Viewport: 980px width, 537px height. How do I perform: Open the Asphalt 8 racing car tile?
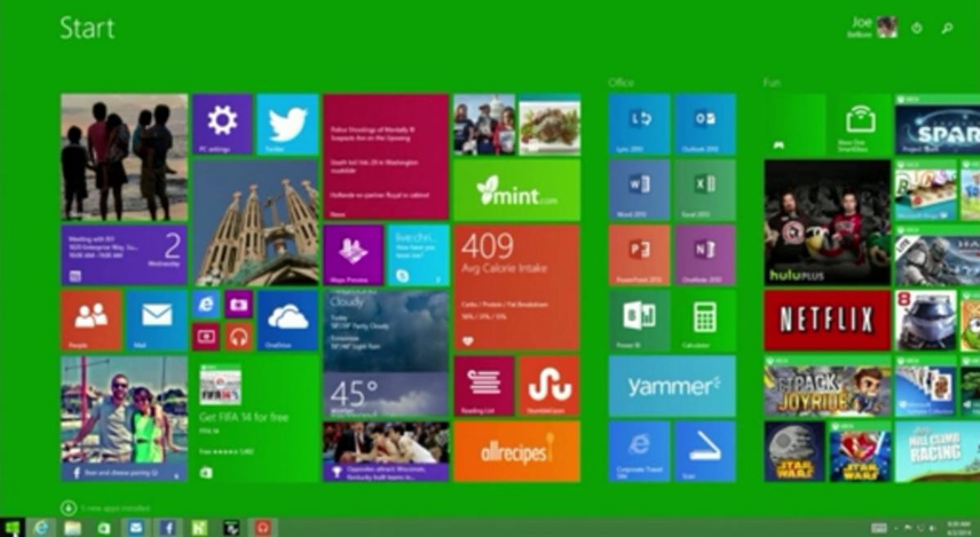[x=926, y=320]
